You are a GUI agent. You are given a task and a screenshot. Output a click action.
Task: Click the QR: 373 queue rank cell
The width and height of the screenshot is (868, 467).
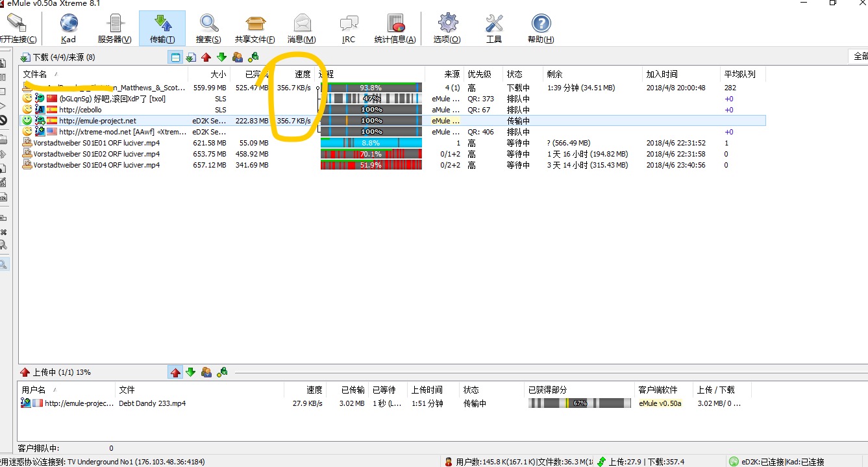tap(481, 99)
